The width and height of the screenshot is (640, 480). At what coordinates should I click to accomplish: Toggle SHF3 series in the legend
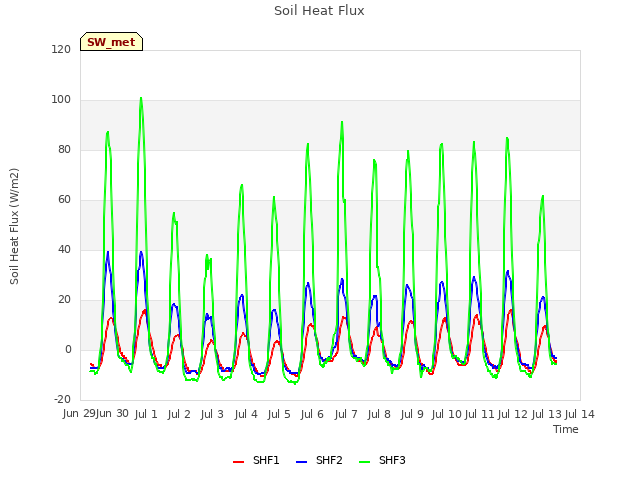382,460
